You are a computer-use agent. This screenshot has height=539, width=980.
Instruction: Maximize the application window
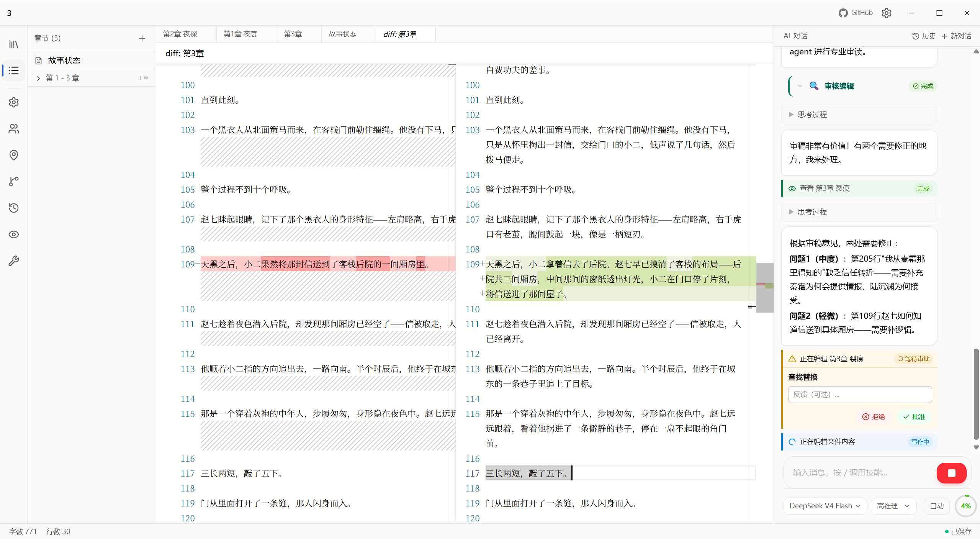coord(939,13)
